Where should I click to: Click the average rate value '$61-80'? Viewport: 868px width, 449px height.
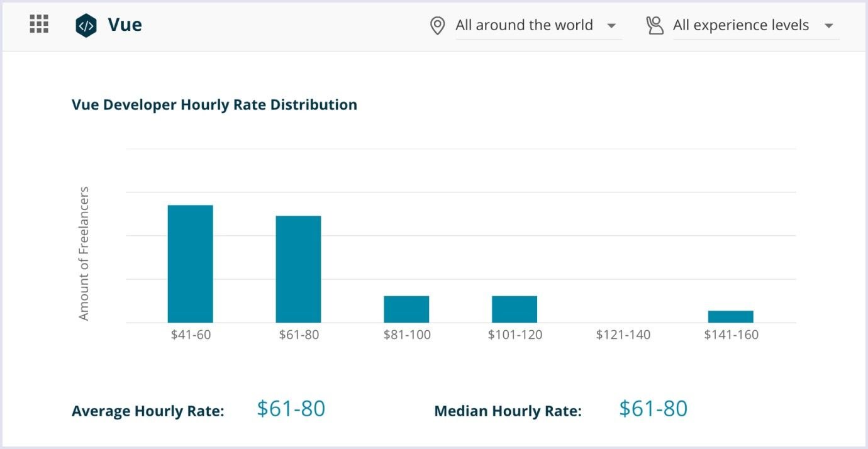point(291,409)
